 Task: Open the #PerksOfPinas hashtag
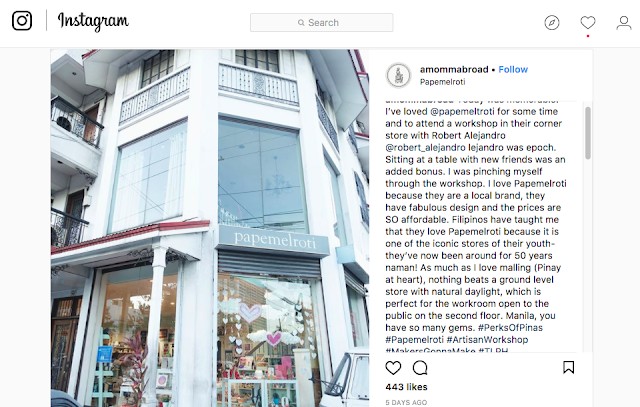click(x=510, y=328)
